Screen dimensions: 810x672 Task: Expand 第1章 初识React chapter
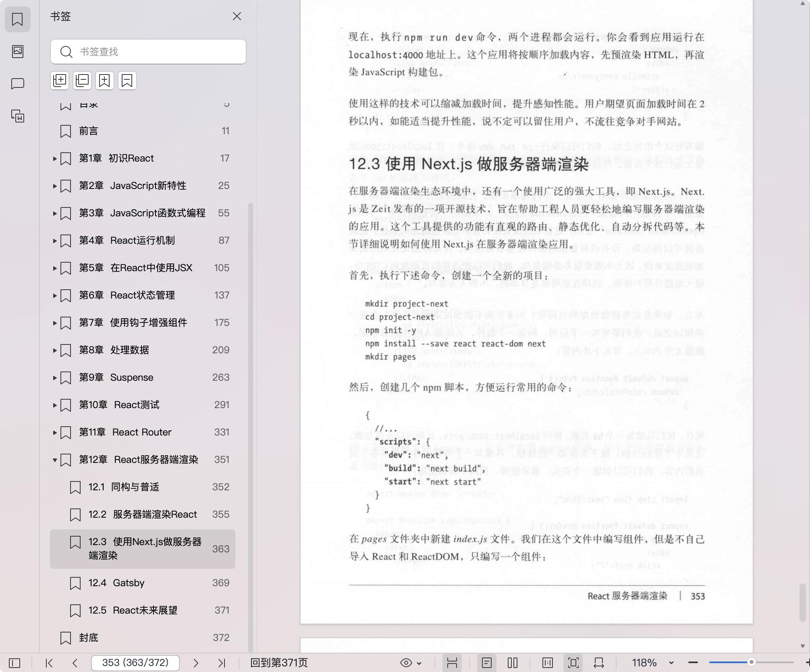tap(55, 159)
